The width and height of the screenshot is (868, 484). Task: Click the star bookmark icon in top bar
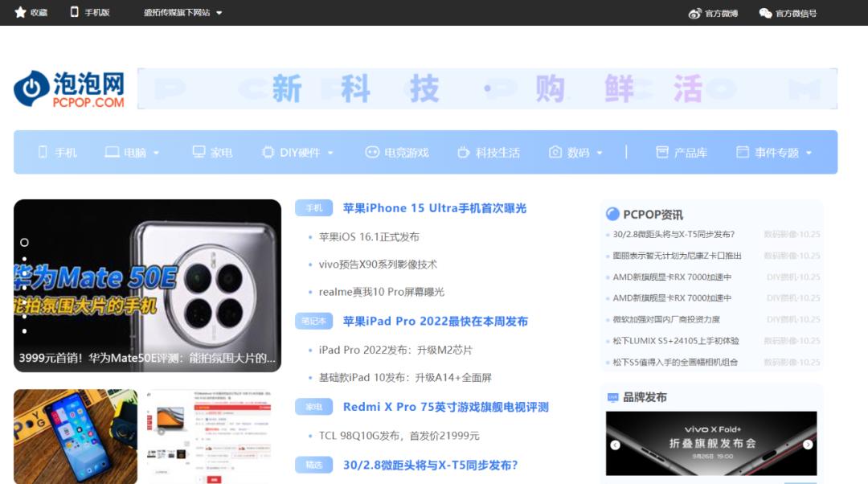click(20, 12)
